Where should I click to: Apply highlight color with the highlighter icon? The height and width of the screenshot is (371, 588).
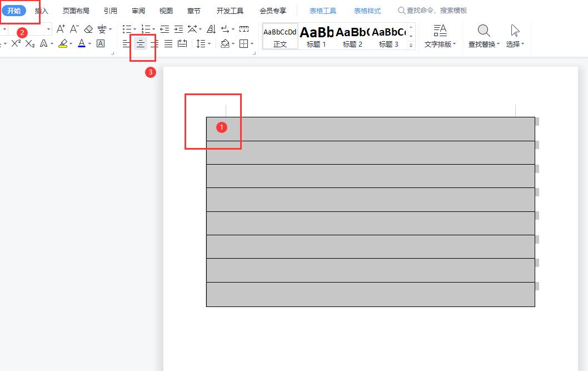63,43
